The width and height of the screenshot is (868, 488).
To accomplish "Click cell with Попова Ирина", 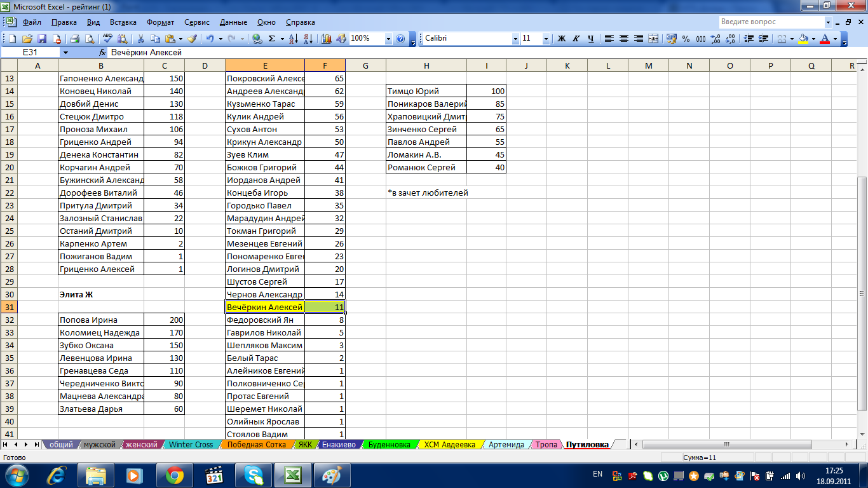I will [100, 320].
